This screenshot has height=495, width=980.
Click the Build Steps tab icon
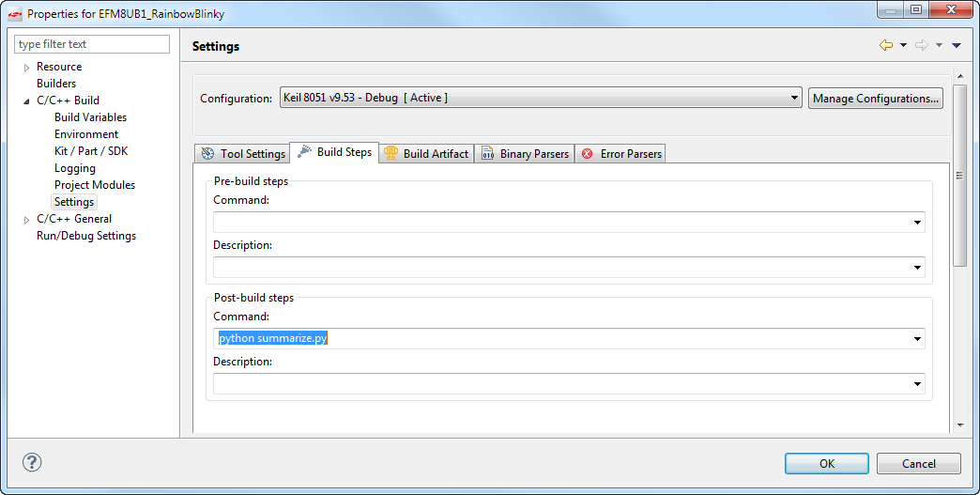pyautogui.click(x=304, y=151)
